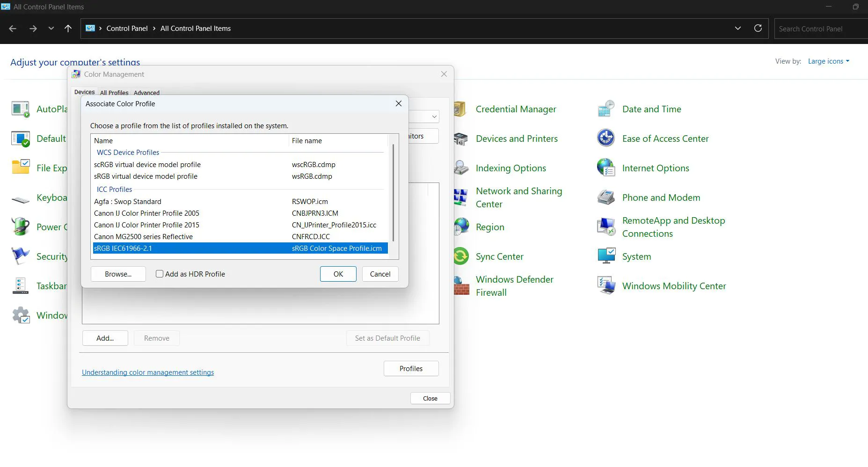Screen dimensions: 868x467
Task: Open the Understanding color management settings link
Action: pos(147,372)
